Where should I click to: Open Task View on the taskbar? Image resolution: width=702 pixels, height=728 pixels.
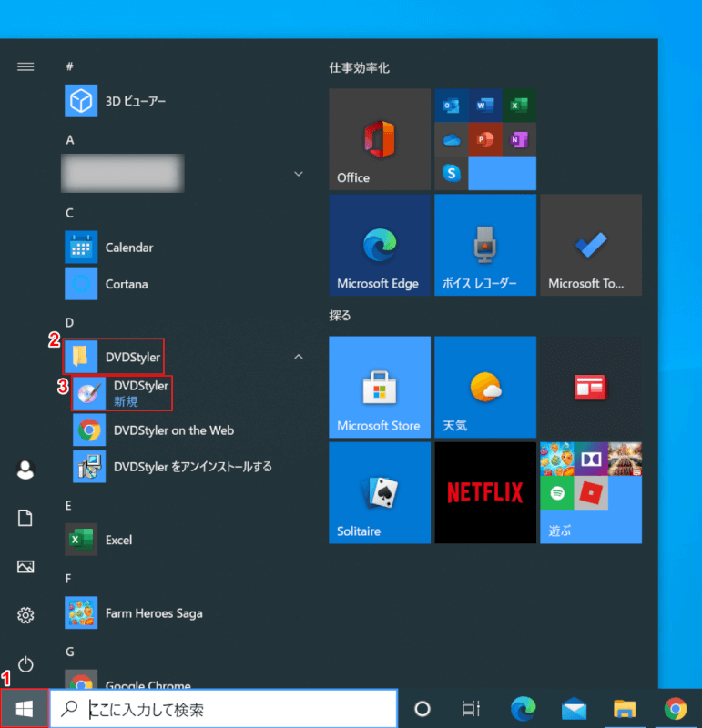click(471, 709)
